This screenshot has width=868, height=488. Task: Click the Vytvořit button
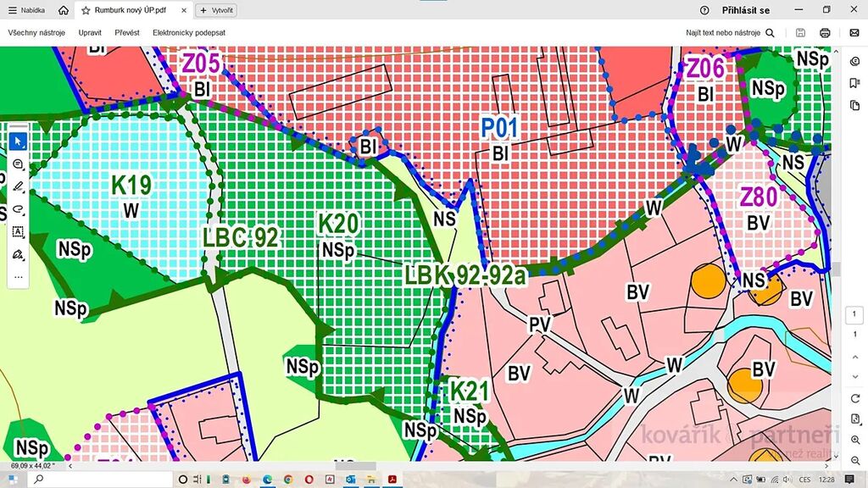coord(216,10)
